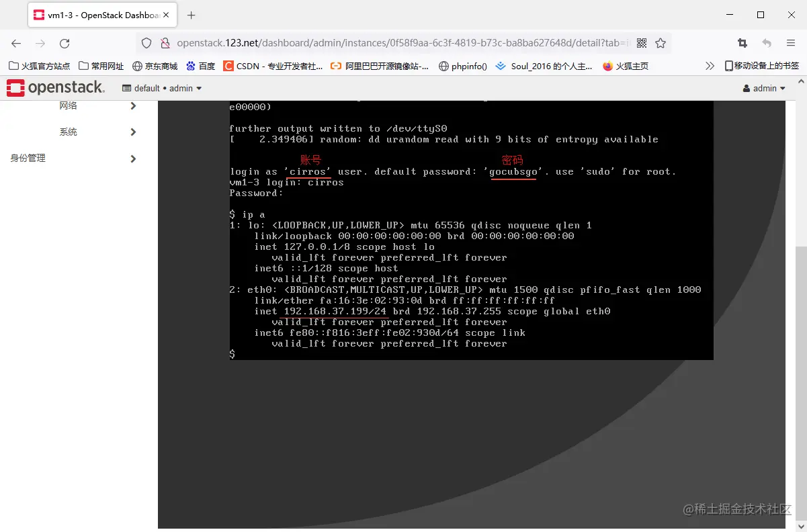Open the CSDN 专业开发者社区 bookmark
The width and height of the screenshot is (807, 532).
273,66
